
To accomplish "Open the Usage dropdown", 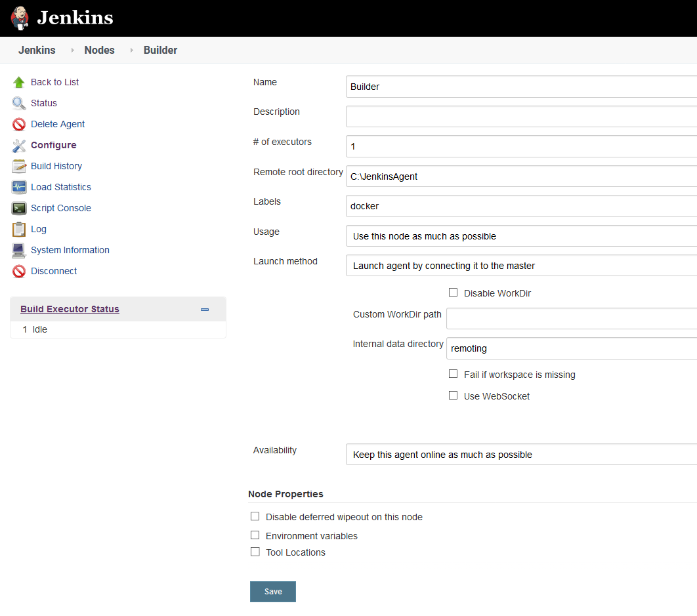I will click(520, 236).
